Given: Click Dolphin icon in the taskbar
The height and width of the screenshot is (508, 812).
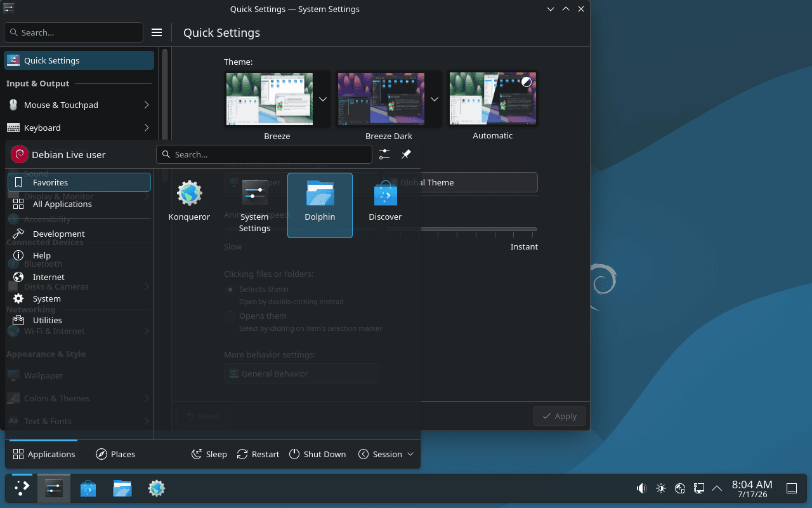Looking at the screenshot, I should [x=122, y=488].
